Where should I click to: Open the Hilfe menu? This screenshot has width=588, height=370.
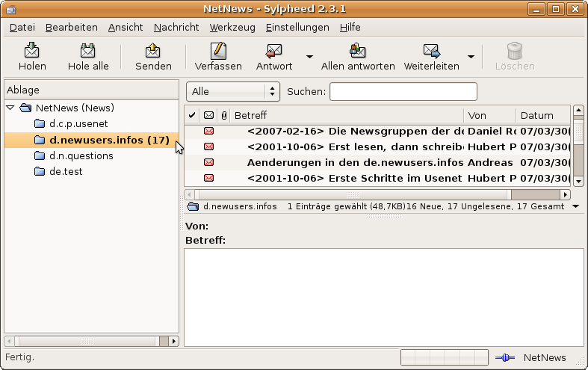pyautogui.click(x=350, y=28)
